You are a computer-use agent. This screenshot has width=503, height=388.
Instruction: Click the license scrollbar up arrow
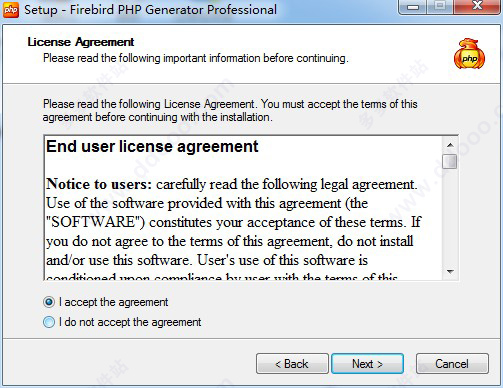coord(450,145)
